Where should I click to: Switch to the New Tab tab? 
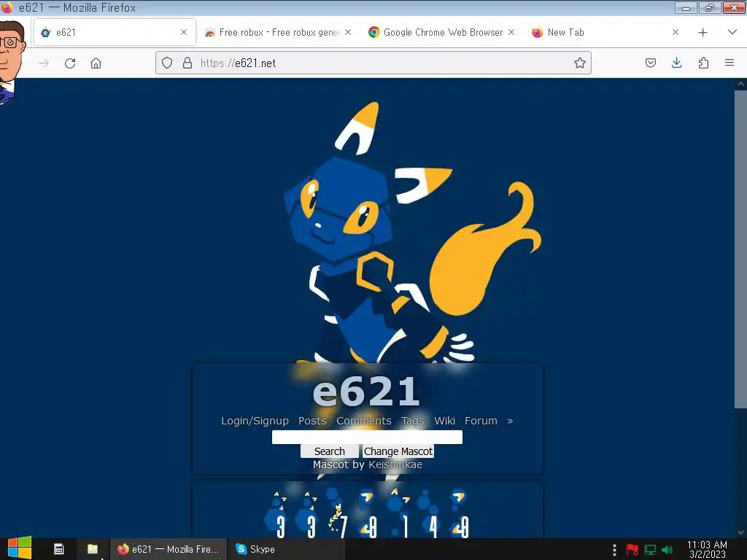pos(605,32)
